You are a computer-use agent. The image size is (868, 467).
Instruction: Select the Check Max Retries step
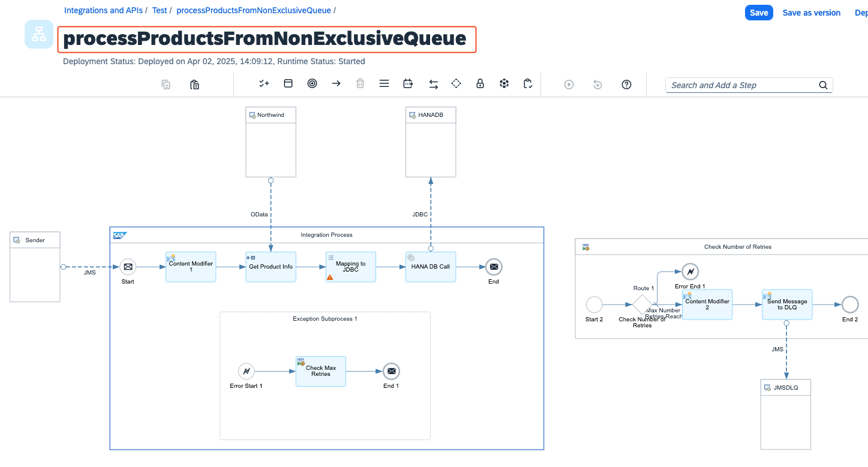click(321, 371)
